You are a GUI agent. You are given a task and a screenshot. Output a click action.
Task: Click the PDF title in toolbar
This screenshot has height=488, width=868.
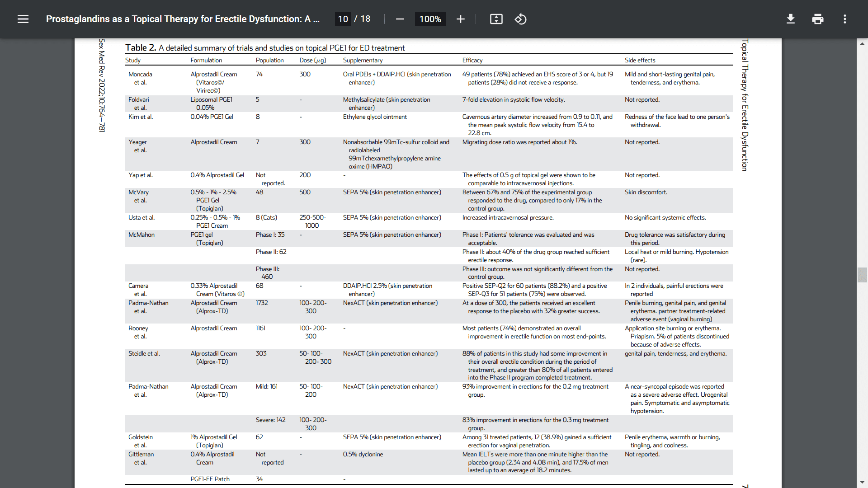[183, 19]
